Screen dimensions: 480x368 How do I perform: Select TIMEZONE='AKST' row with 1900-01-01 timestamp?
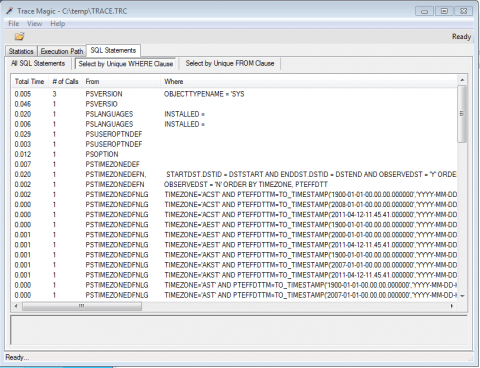pos(235,255)
